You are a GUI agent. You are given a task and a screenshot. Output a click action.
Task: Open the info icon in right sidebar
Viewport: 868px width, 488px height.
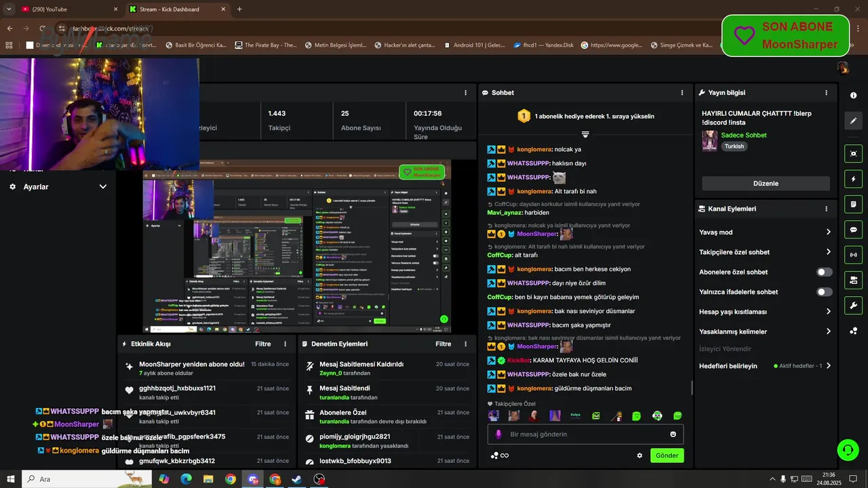[853, 96]
